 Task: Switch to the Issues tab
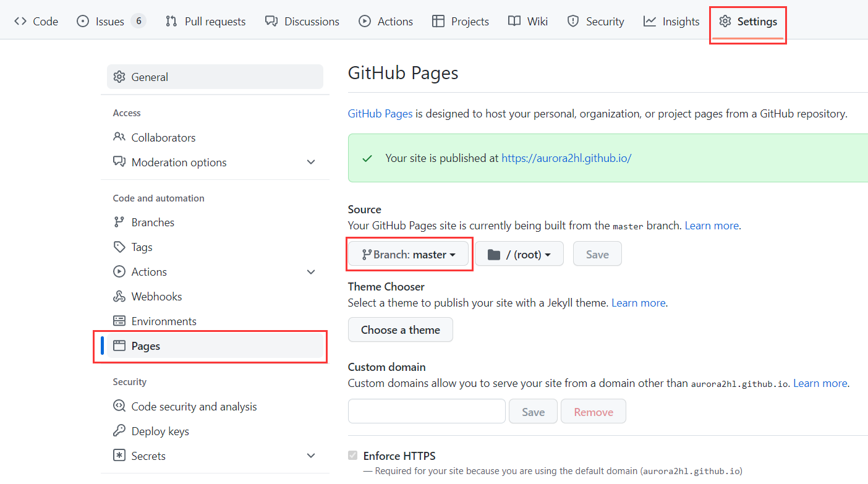(110, 22)
